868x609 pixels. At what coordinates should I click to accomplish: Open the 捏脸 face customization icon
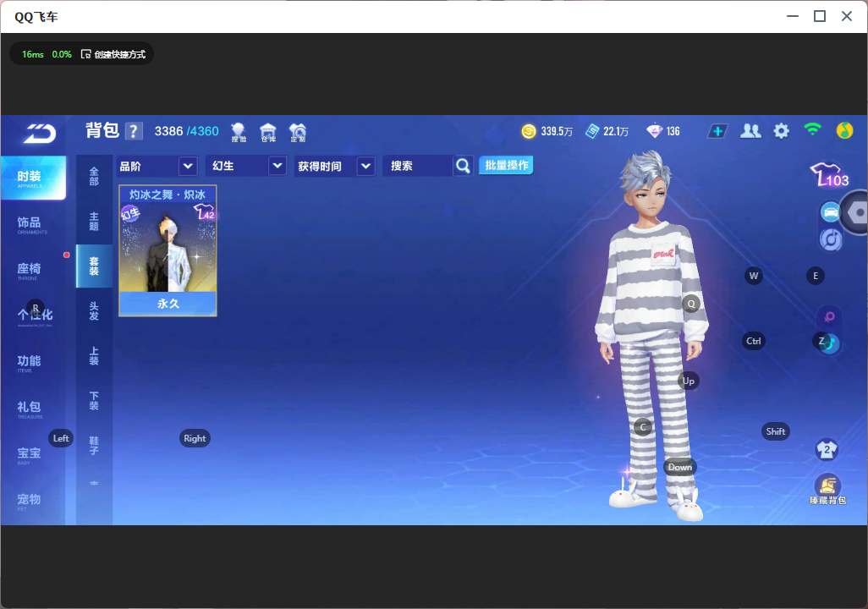(239, 132)
